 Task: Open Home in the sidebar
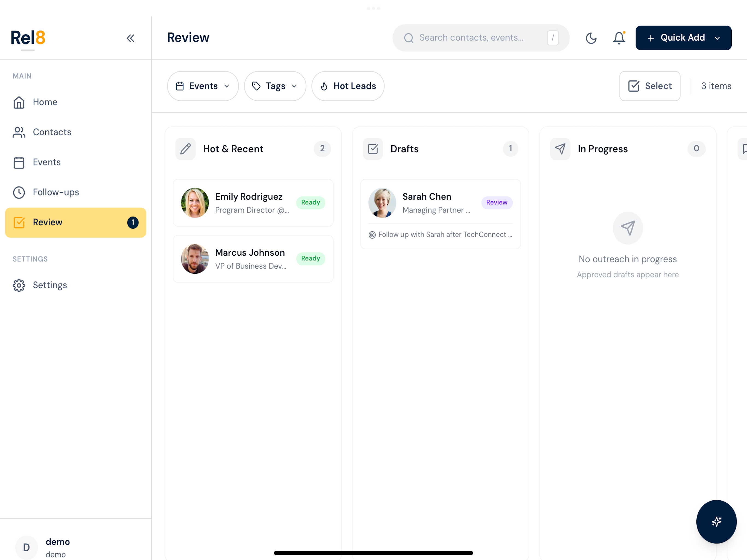point(76,102)
